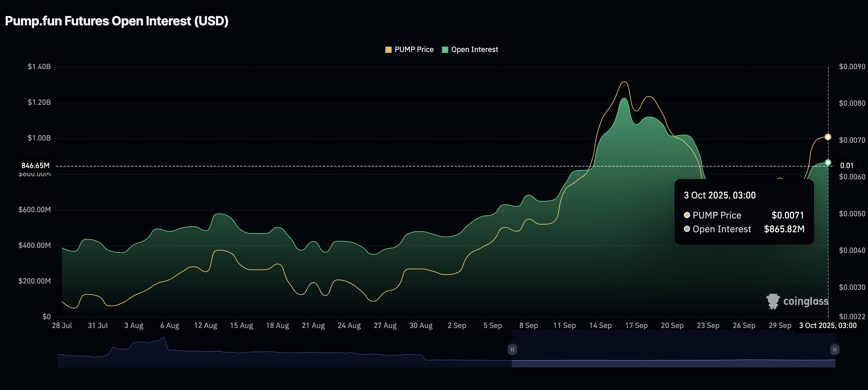This screenshot has width=868, height=390.
Task: Click the $1.40B left axis label
Action: point(39,67)
